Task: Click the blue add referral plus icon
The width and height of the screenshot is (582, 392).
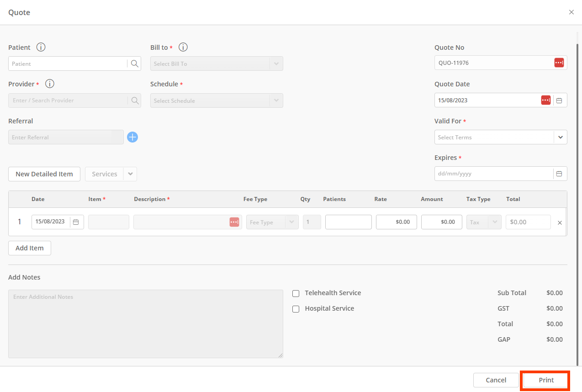Action: pyautogui.click(x=132, y=137)
